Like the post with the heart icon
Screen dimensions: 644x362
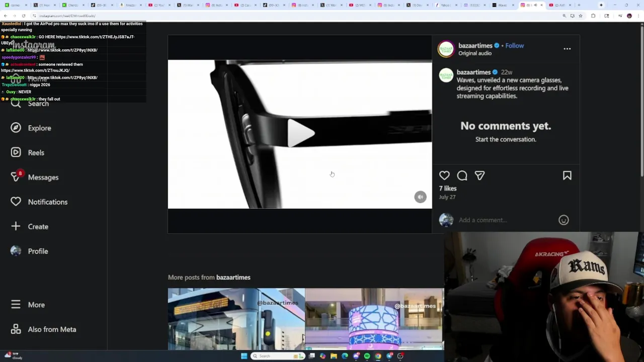[444, 175]
